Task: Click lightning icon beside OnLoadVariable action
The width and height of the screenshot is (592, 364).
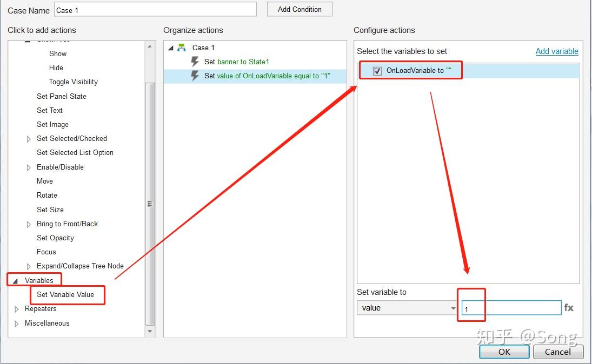Action: 195,76
